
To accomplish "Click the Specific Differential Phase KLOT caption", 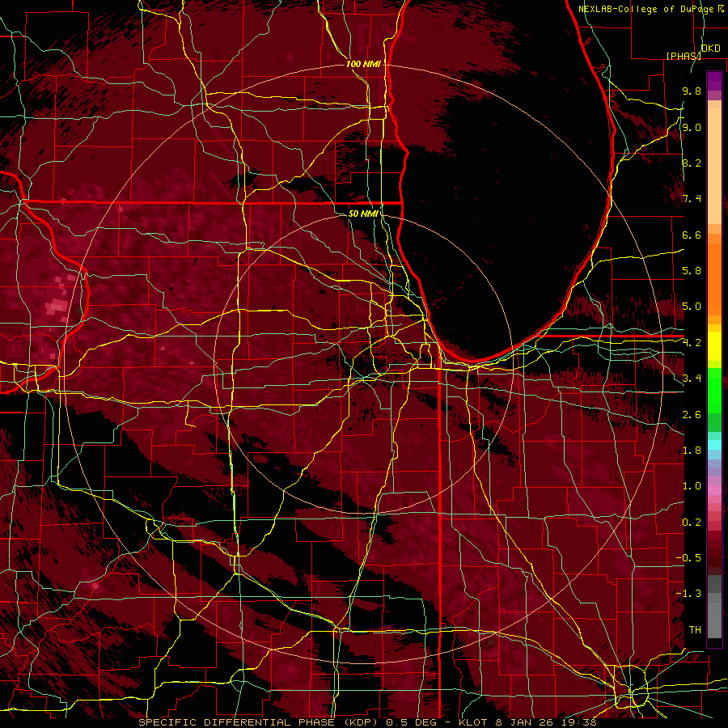I will pyautogui.click(x=367, y=722).
